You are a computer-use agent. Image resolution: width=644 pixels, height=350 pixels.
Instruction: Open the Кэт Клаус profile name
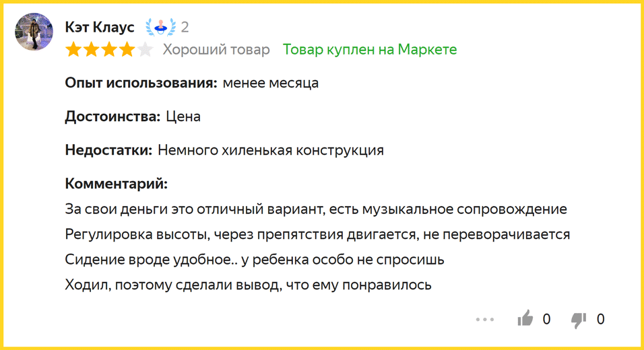tap(100, 27)
